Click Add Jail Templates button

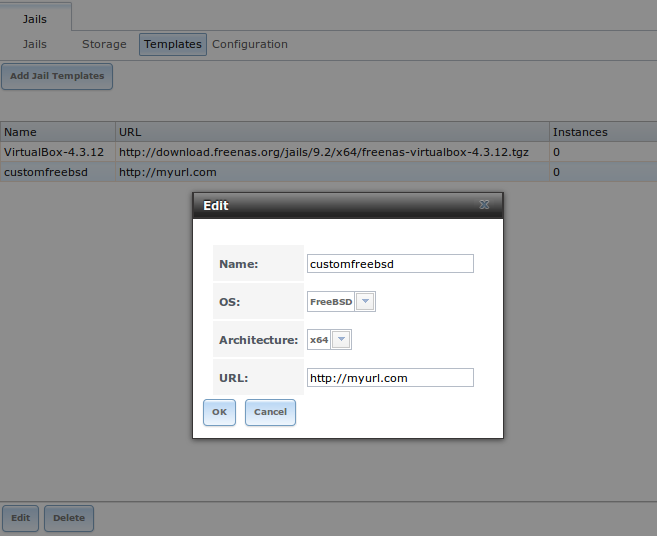[x=57, y=76]
